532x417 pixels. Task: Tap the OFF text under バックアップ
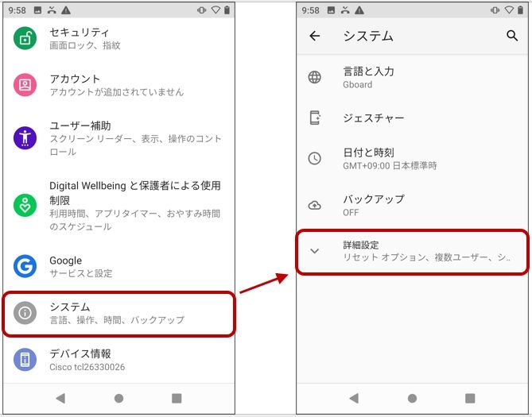(351, 213)
